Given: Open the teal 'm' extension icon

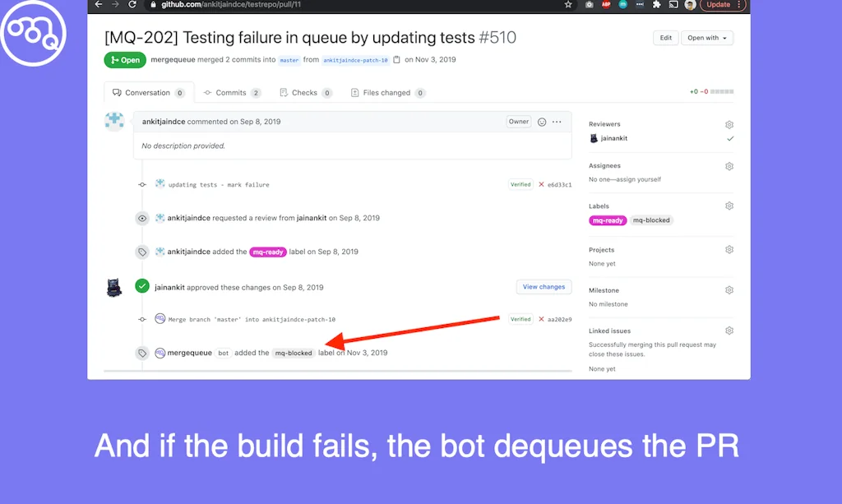Looking at the screenshot, I should [622, 4].
